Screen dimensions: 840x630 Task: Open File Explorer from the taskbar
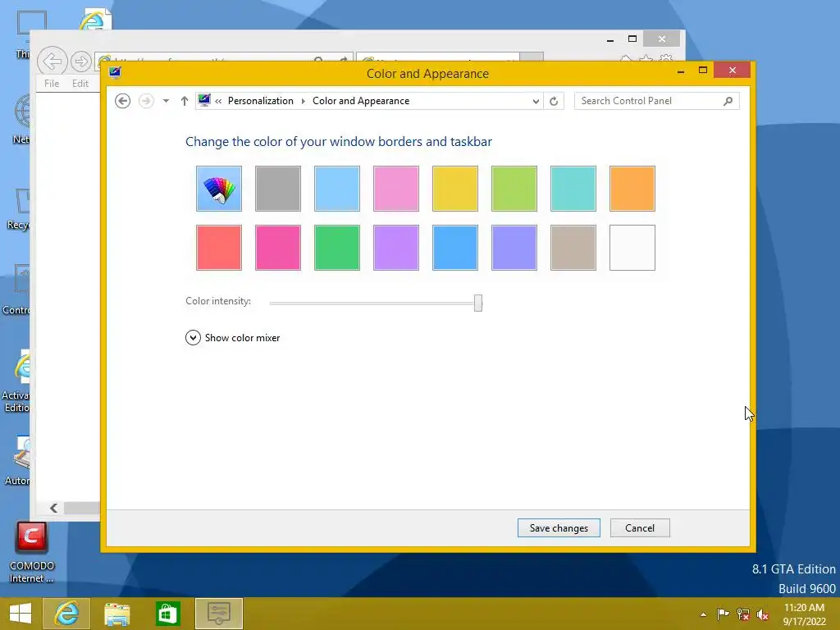click(116, 614)
